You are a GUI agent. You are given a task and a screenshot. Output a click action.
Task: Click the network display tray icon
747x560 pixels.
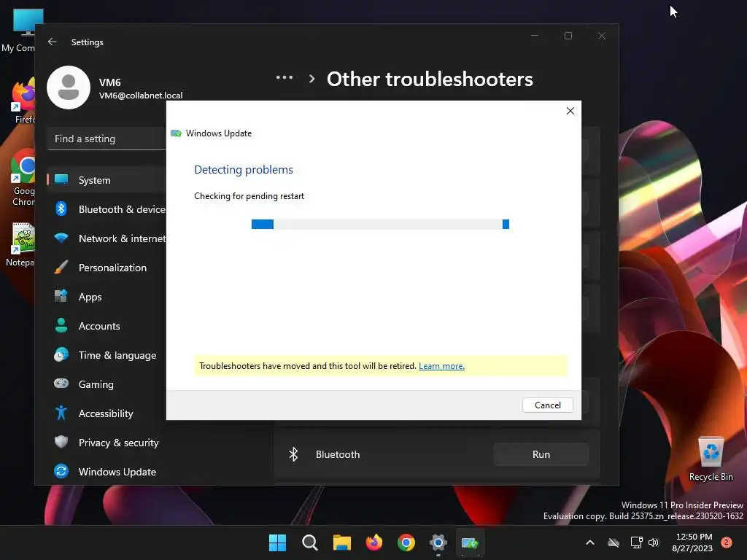[x=636, y=542]
